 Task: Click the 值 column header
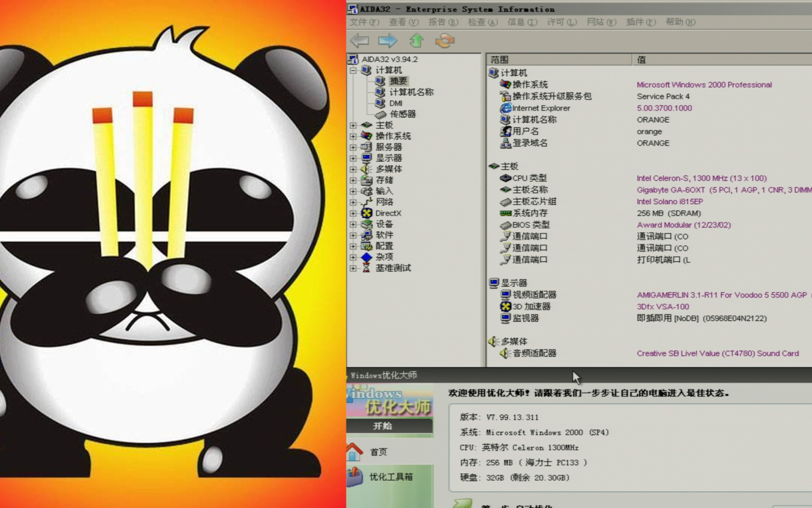pos(722,60)
